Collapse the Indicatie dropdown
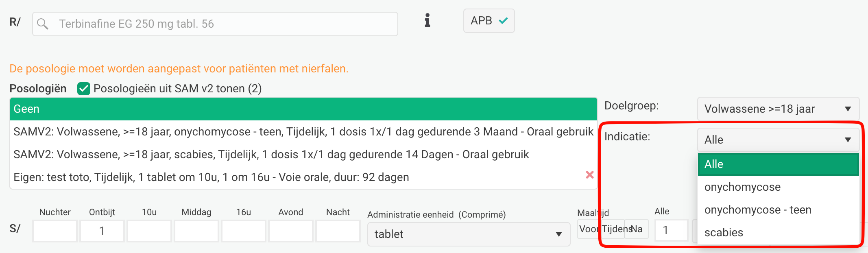 tap(778, 140)
